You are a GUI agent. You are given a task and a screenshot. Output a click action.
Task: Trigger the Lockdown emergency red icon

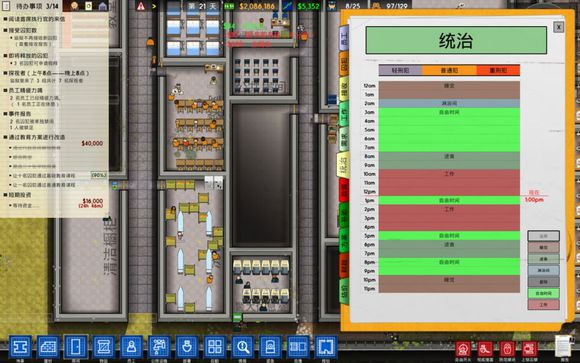pyautogui.click(x=508, y=349)
